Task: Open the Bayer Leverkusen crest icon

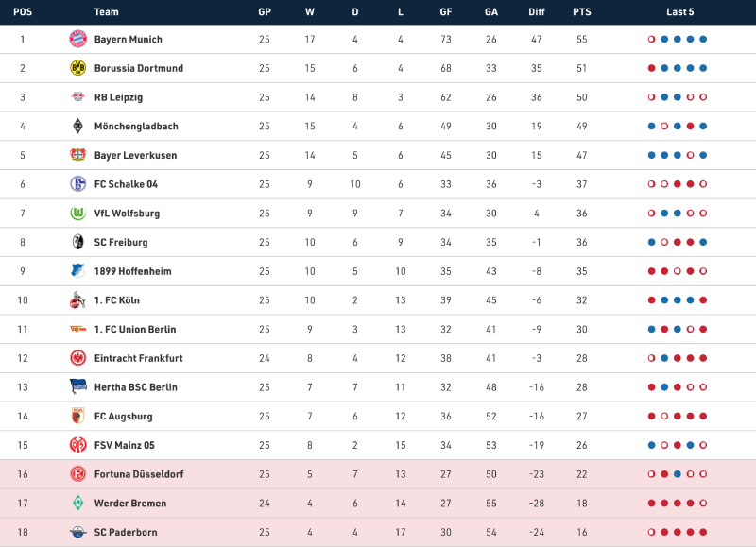Action: (x=77, y=155)
